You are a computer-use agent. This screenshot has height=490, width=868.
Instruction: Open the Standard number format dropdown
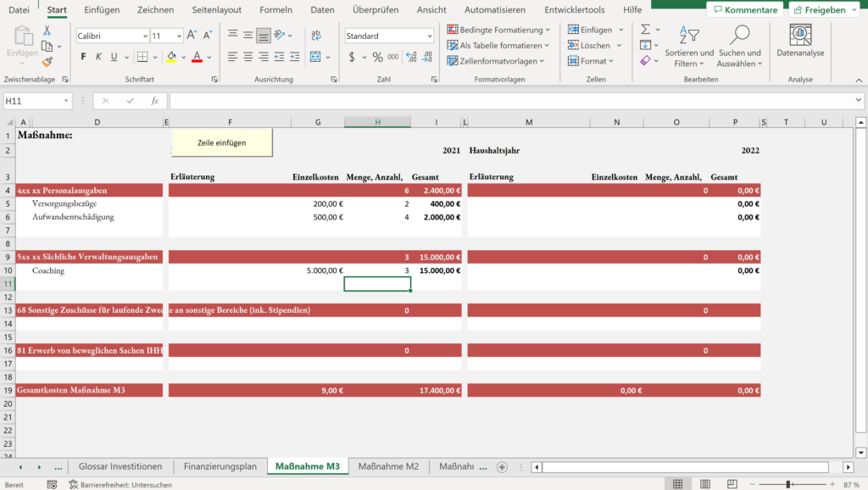[428, 36]
